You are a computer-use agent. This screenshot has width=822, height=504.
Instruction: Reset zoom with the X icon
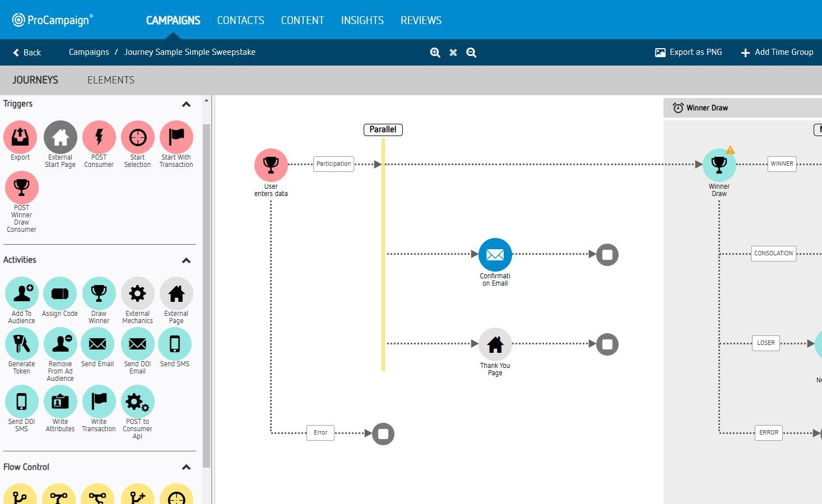point(453,53)
